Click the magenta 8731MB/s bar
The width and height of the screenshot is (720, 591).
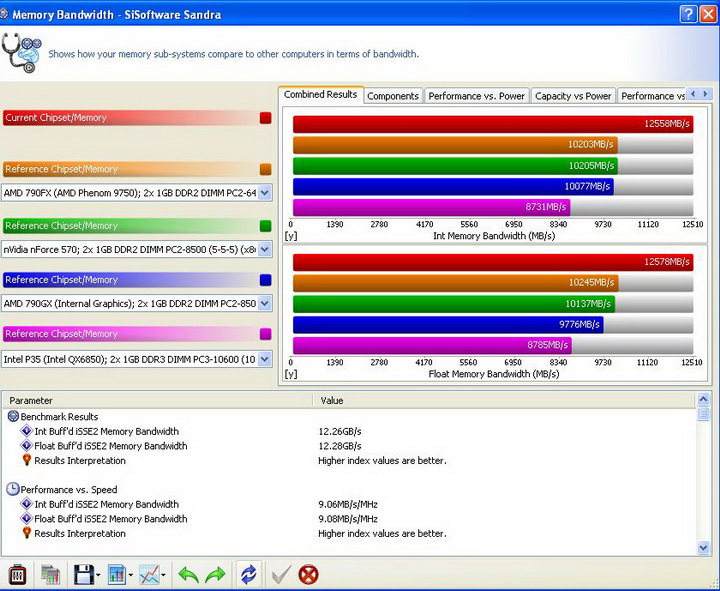coord(432,208)
